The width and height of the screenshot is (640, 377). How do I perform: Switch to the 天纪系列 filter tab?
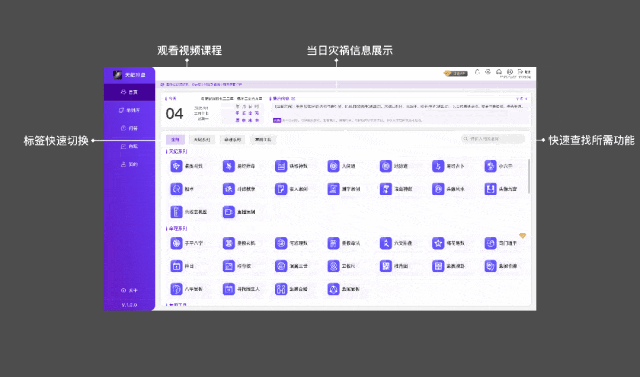(x=202, y=140)
